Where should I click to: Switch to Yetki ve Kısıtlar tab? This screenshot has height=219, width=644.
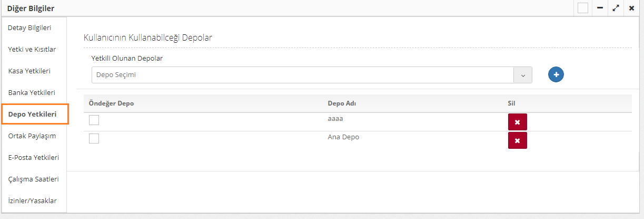coord(32,49)
